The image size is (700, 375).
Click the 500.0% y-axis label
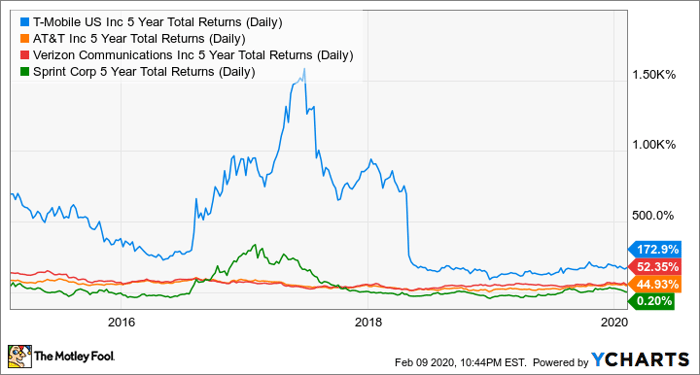(652, 216)
